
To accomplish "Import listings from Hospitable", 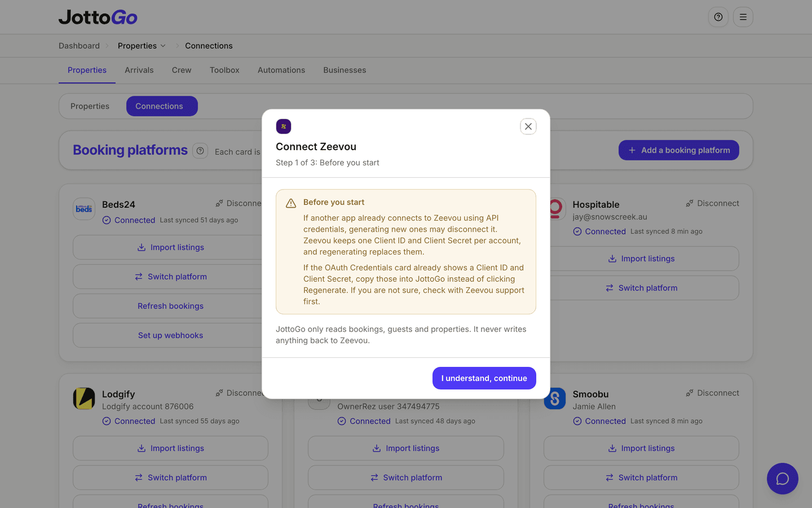I will pyautogui.click(x=641, y=259).
